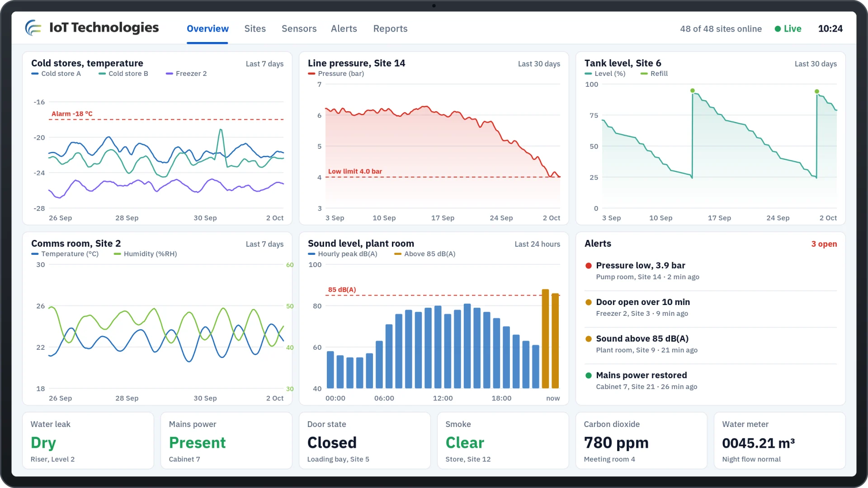Select the Carbon dioxide 780 ppm card
This screenshot has height=488, width=868.
point(642,441)
